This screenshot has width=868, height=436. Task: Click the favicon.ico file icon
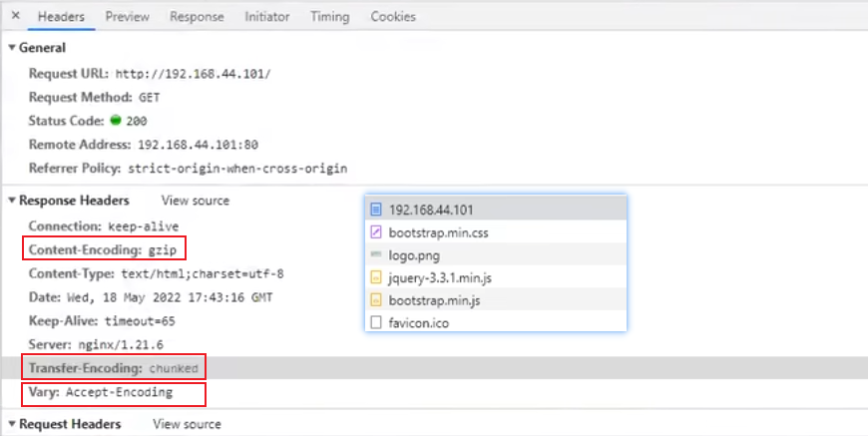(376, 322)
